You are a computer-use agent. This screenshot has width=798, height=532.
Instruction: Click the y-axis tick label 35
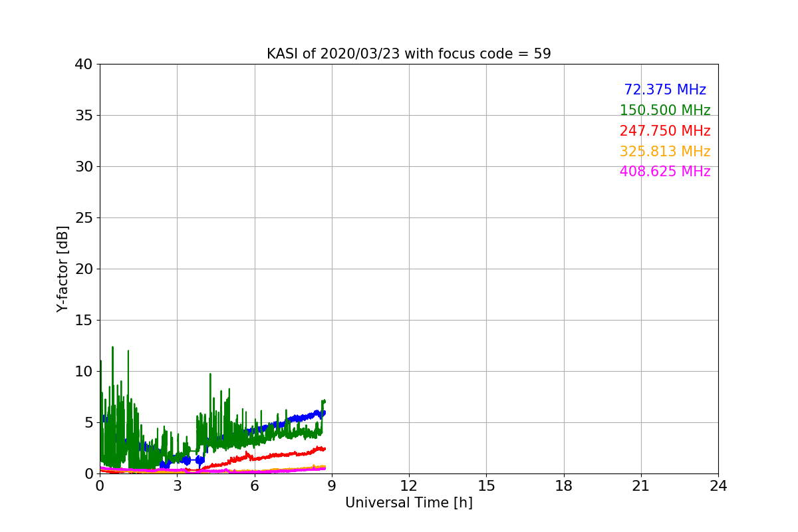tap(84, 116)
